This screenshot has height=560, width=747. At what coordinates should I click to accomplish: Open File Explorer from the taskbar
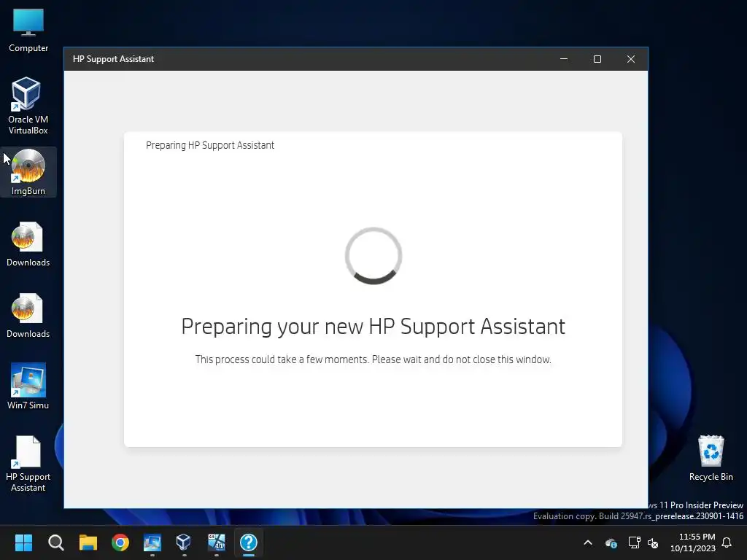(x=88, y=542)
